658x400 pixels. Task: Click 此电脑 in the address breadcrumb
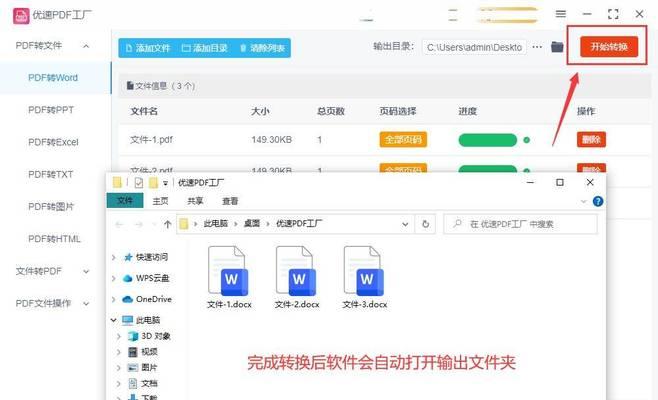click(x=216, y=224)
